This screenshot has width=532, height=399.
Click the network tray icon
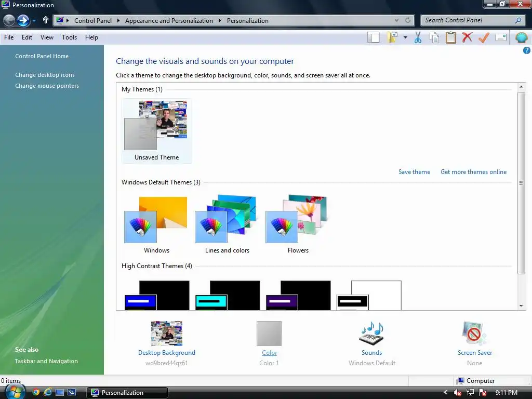470,393
